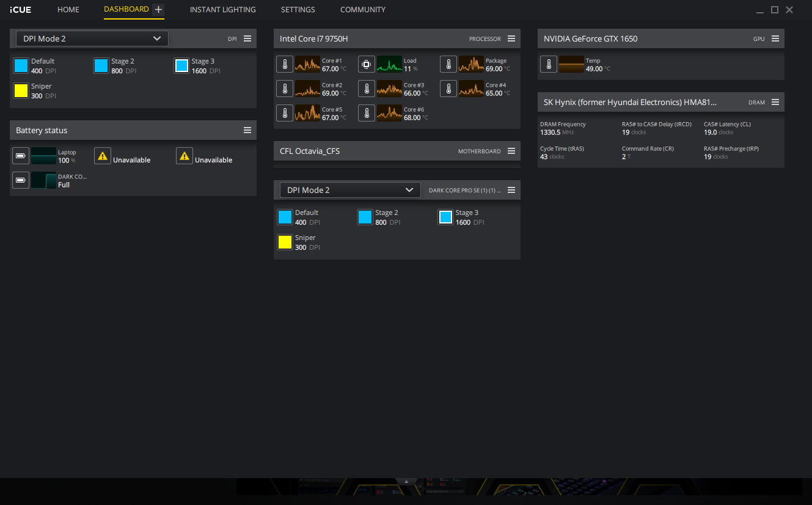
Task: Click the DRAM Frequency 1330.5 MHz value
Action: (x=557, y=132)
